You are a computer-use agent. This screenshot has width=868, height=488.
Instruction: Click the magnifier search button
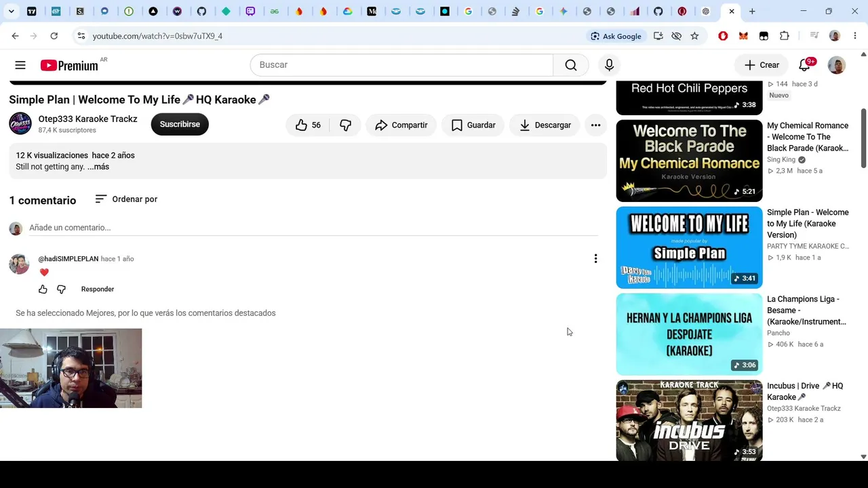tap(571, 65)
